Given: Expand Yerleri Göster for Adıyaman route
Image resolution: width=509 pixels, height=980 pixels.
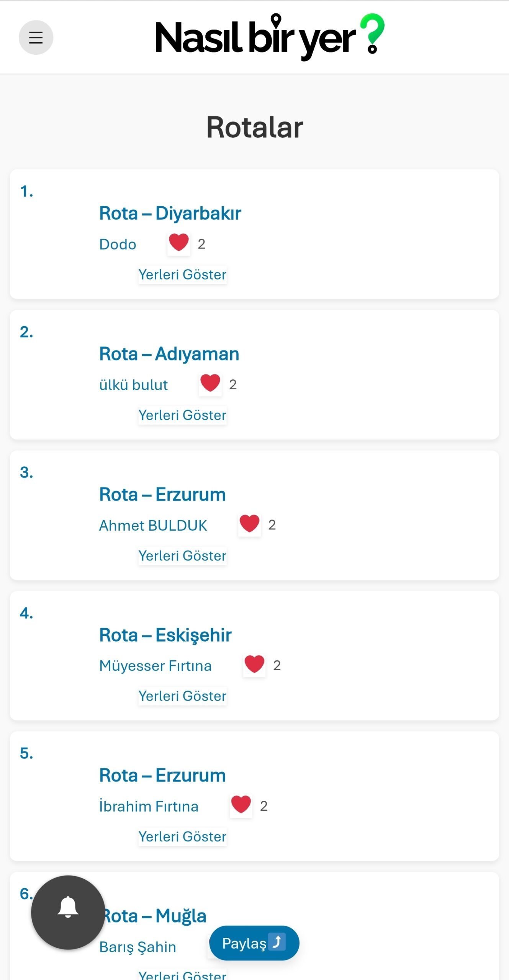Looking at the screenshot, I should [x=182, y=415].
